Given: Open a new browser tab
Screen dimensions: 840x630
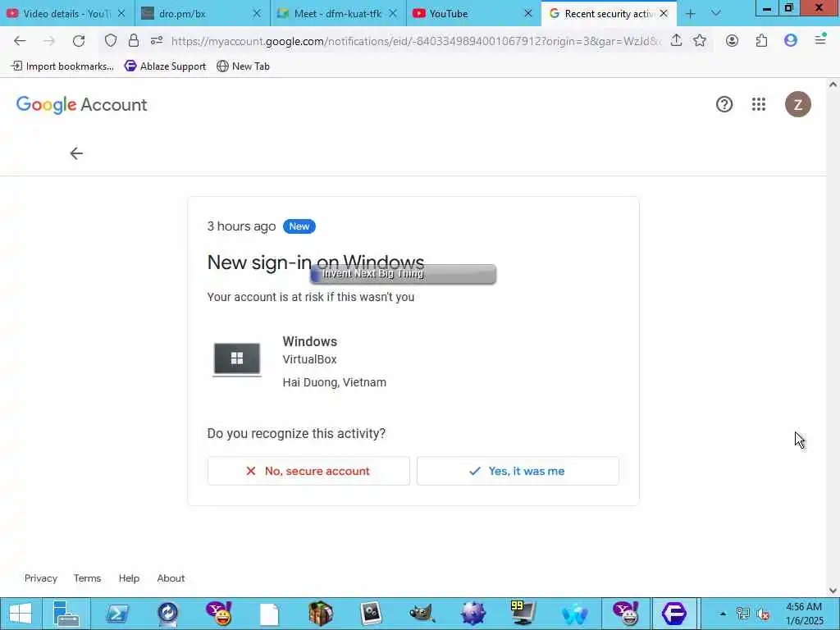Looking at the screenshot, I should point(691,14).
